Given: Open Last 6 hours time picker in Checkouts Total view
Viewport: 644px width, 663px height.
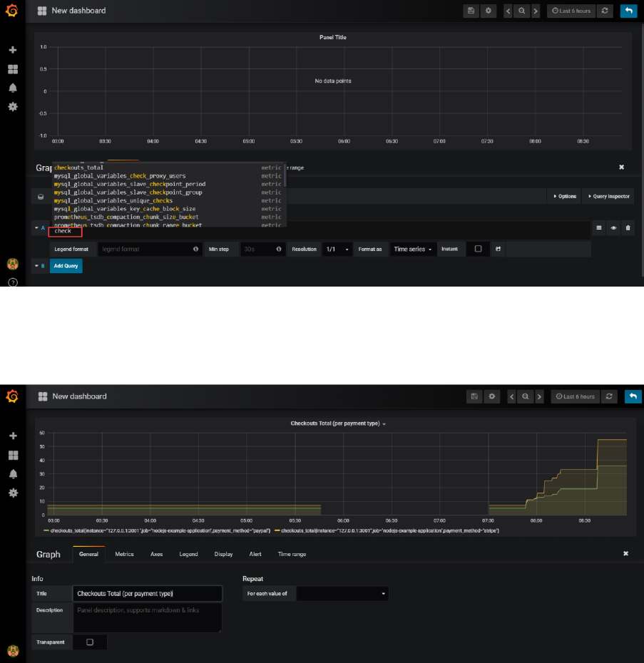Looking at the screenshot, I should 575,396.
